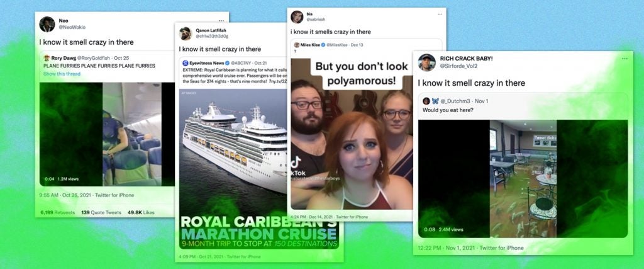Open the three-dot menu on bia's tweet

440,14
